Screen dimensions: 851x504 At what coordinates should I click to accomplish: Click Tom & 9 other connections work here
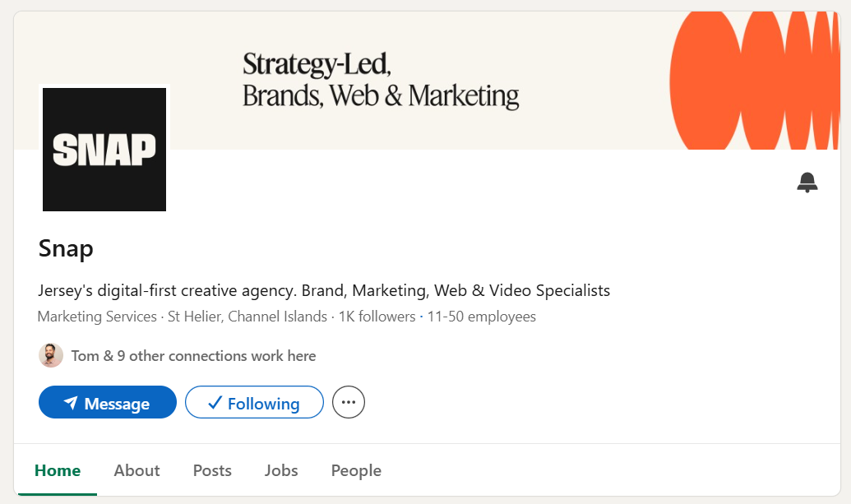tap(193, 355)
